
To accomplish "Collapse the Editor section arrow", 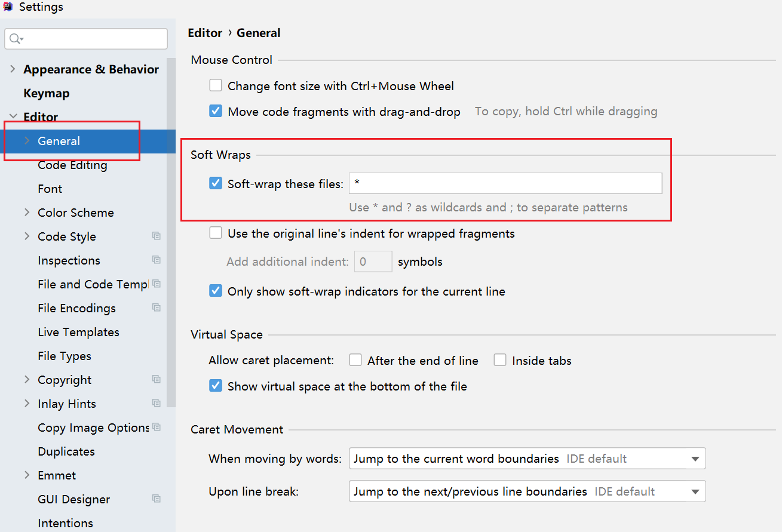I will coord(13,117).
